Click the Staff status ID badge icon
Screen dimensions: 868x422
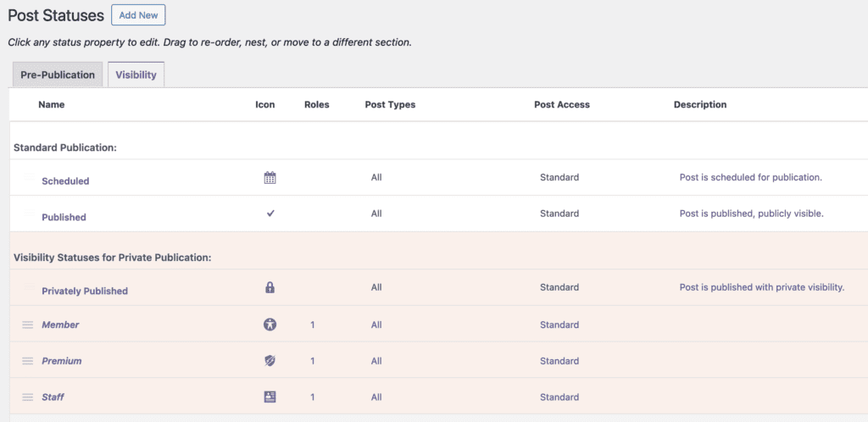(270, 397)
